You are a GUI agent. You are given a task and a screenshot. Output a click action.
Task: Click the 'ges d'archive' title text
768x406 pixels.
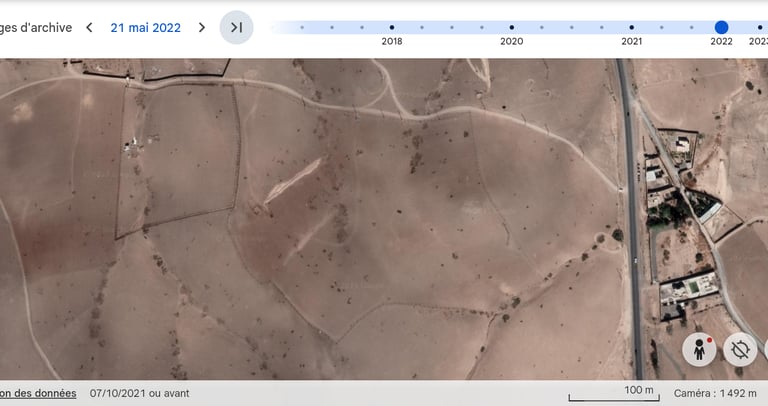tap(36, 28)
